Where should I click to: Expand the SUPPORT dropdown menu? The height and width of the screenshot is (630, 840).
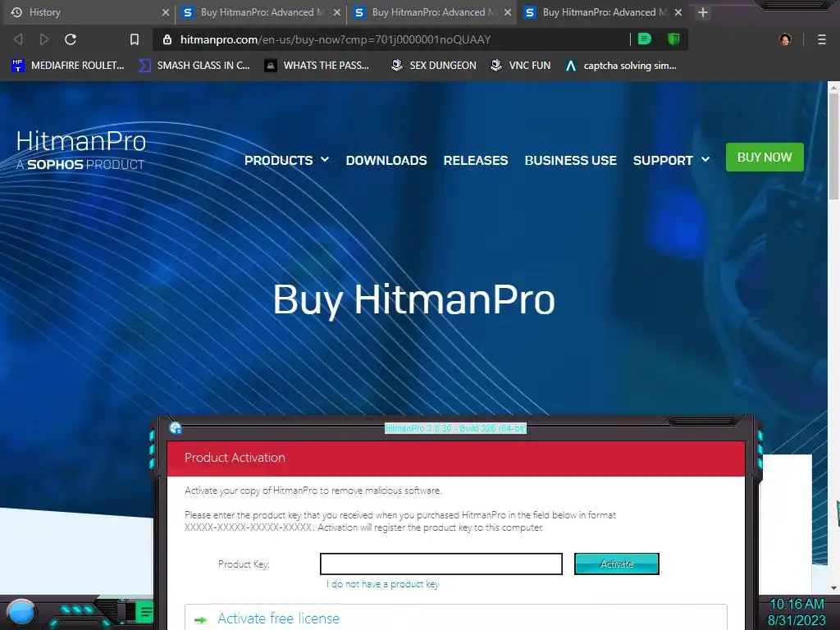click(x=671, y=160)
